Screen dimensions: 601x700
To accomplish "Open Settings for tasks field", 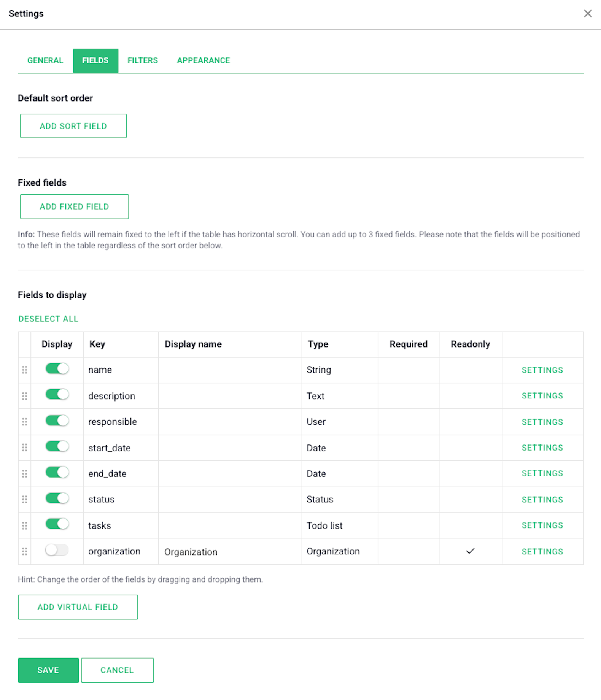I will click(542, 525).
